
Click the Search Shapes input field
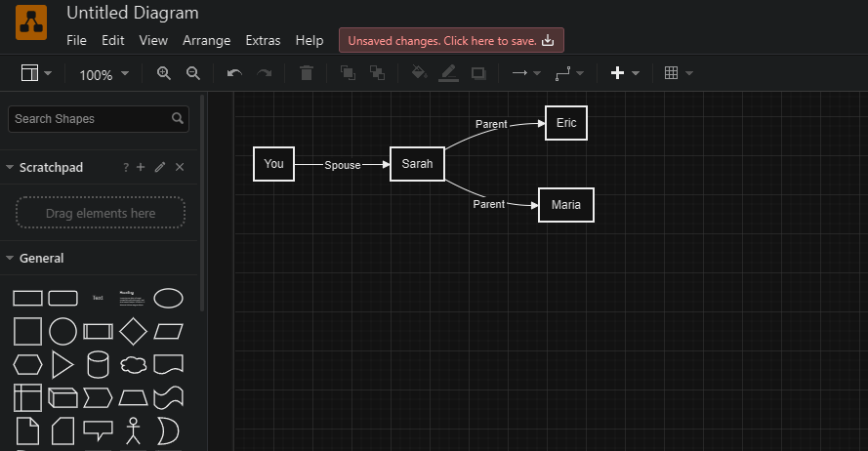(90, 119)
